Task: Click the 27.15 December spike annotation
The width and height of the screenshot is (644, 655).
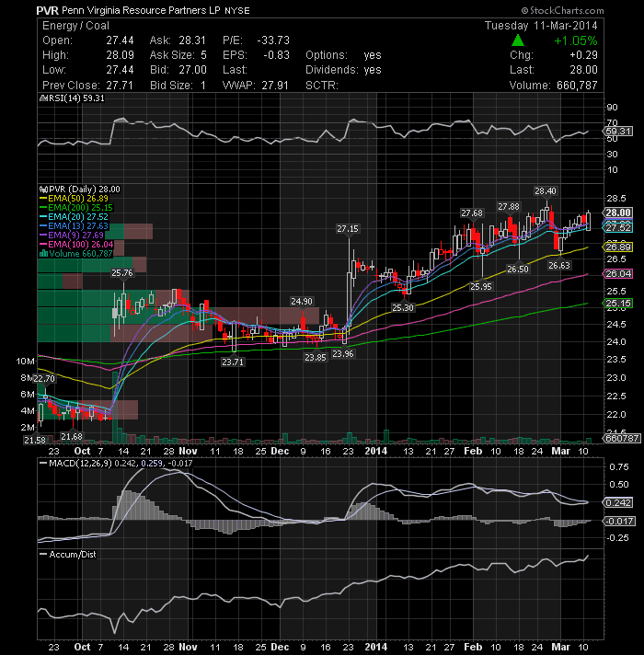Action: [348, 228]
